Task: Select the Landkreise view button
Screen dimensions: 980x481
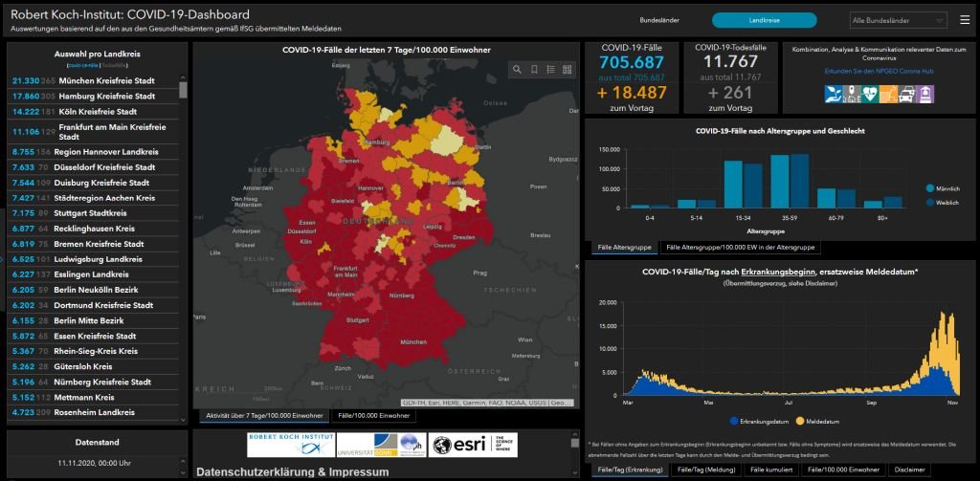Action: tap(764, 20)
